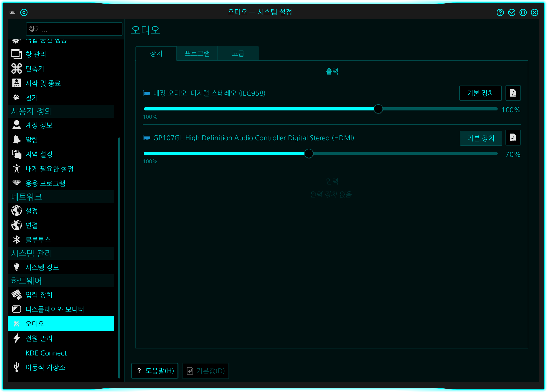547x392 pixels.
Task: Click the HDMI output volume slider handle
Action: 309,153
